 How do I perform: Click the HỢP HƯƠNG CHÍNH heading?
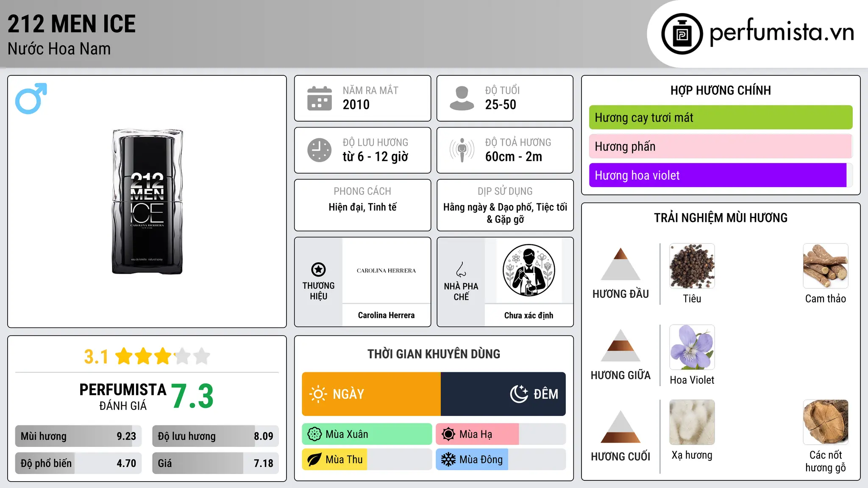[x=721, y=90]
